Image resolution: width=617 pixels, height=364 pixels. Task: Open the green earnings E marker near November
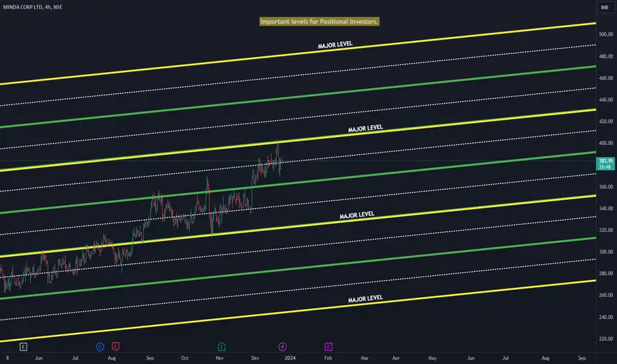(222, 347)
